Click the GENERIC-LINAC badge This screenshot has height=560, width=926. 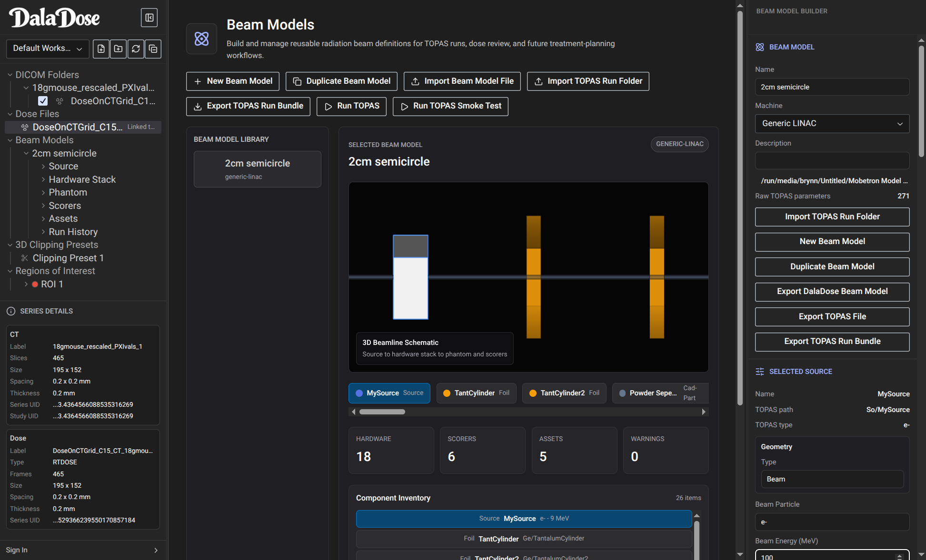coord(679,144)
